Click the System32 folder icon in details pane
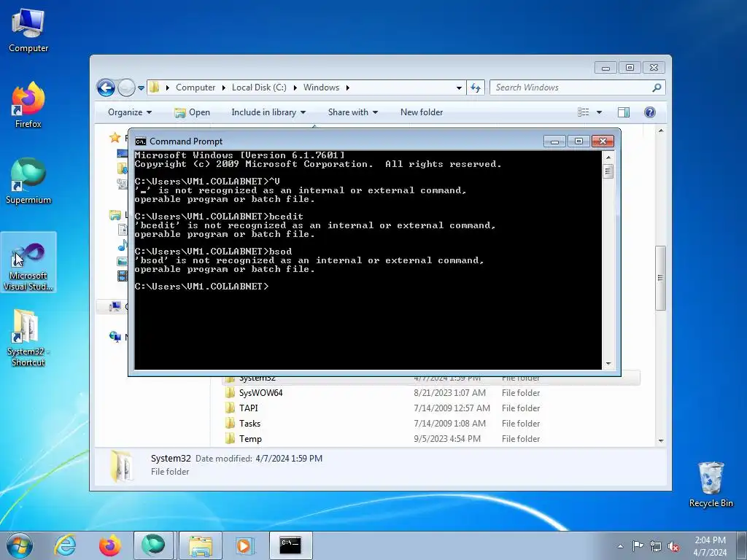Screen dimensions: 747x560 pyautogui.click(x=122, y=466)
